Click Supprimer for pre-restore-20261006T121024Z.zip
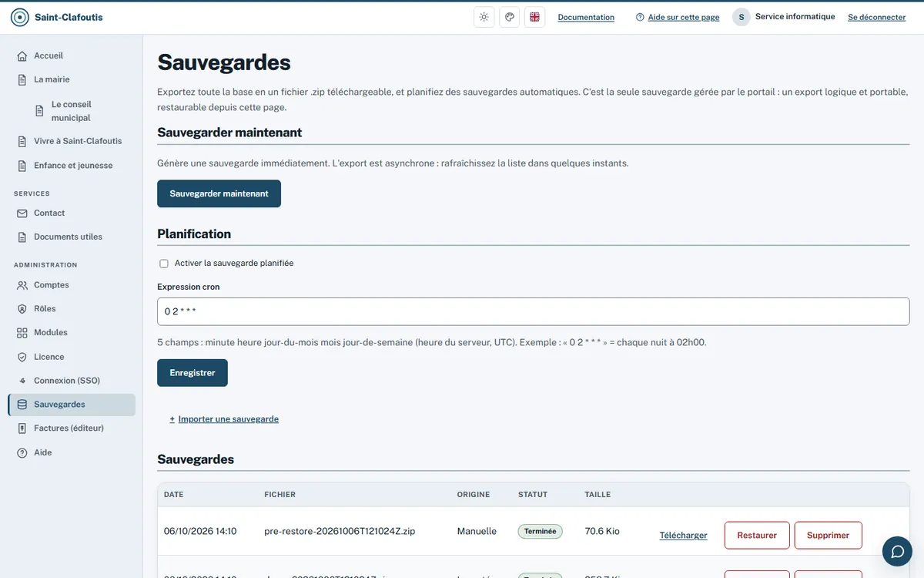 pyautogui.click(x=828, y=535)
